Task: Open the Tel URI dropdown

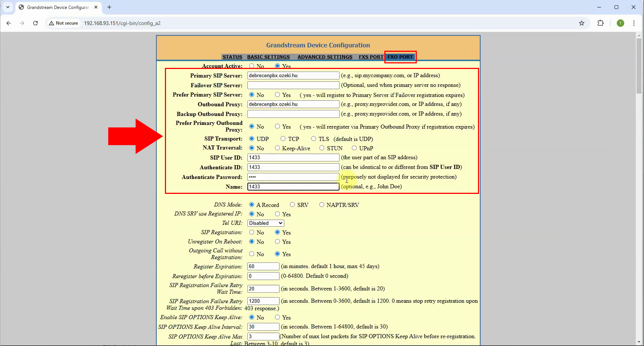Action: click(266, 223)
